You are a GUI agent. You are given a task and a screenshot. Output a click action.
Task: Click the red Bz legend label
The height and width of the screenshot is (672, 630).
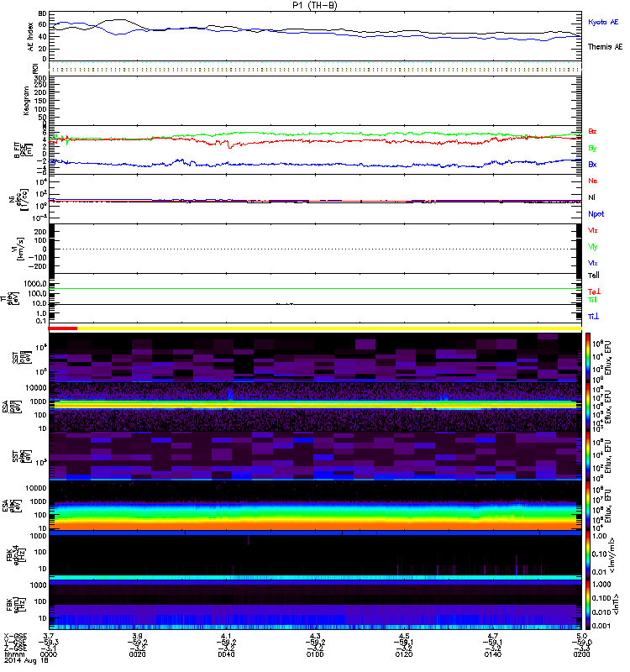(592, 131)
